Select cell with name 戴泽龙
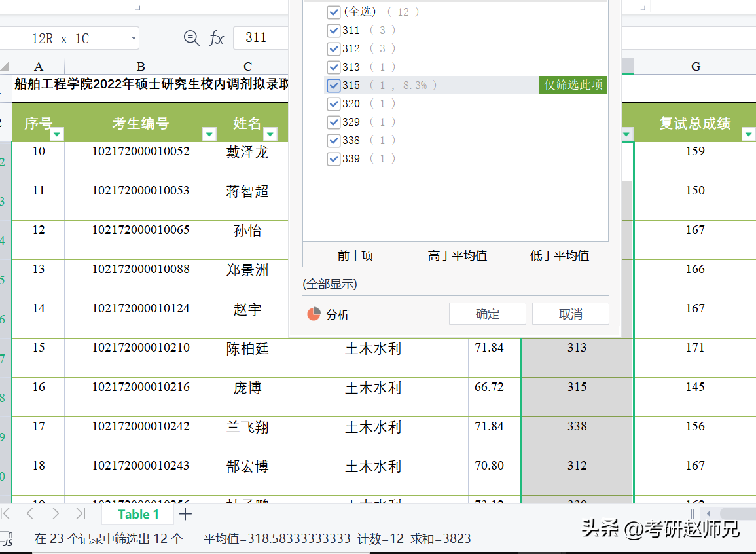Viewport: 756px width, 554px height. [247, 161]
